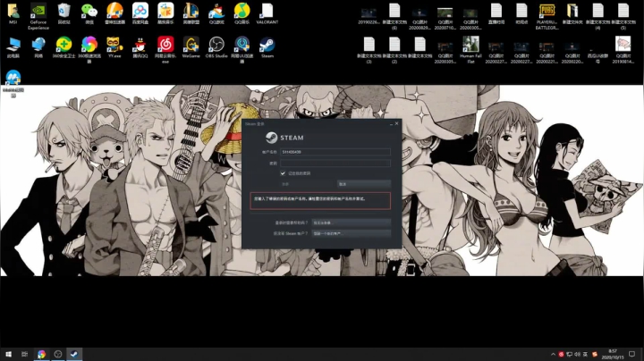Minimize the Steam login window
Viewport: 644px width, 361px height.
click(391, 123)
